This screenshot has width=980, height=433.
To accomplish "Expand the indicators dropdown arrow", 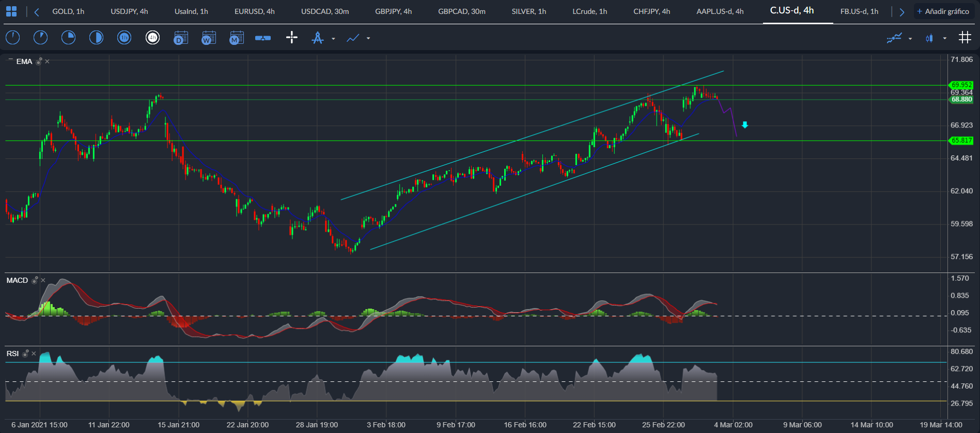I will 910,39.
